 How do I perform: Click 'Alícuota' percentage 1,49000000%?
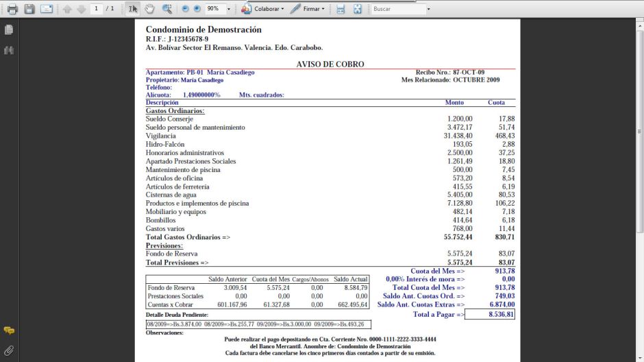click(201, 95)
